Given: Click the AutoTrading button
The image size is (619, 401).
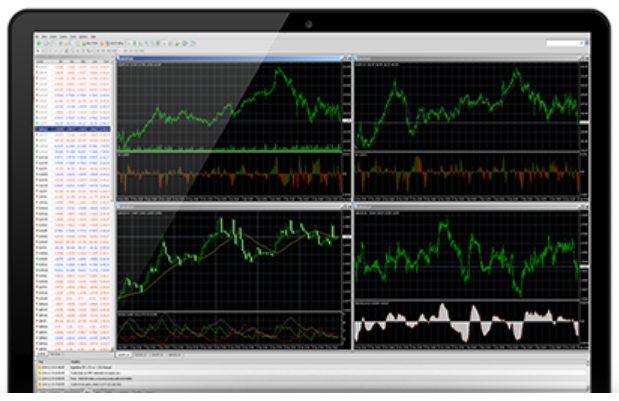Looking at the screenshot, I should 115,43.
